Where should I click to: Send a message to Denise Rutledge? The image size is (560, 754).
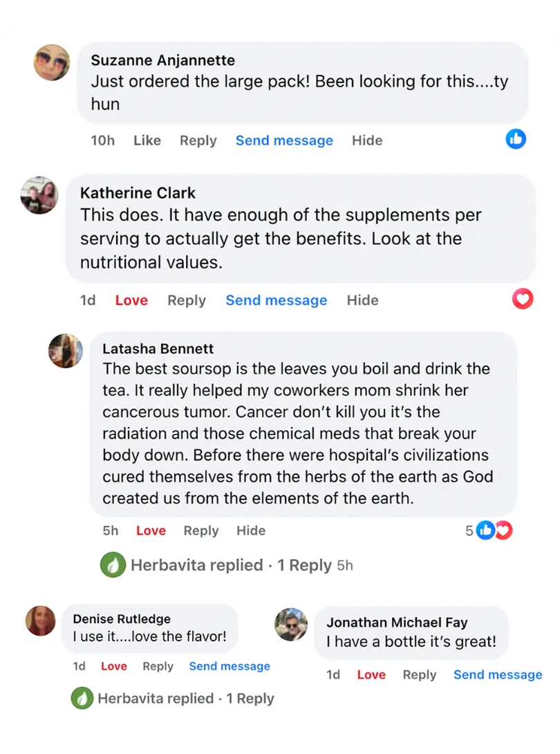230,666
